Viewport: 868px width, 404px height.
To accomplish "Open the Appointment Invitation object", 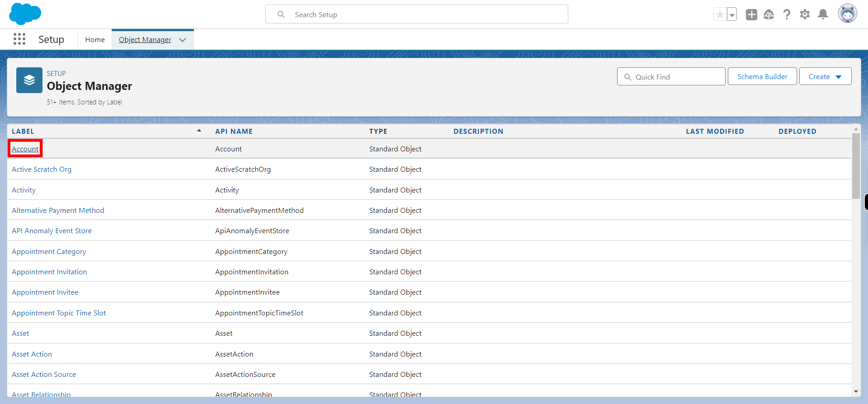I will pos(49,272).
